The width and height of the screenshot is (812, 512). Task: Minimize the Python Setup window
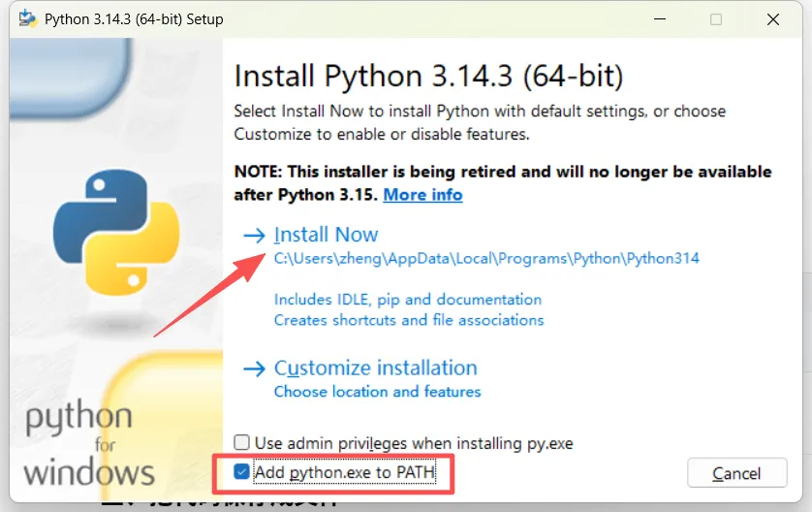tap(660, 19)
